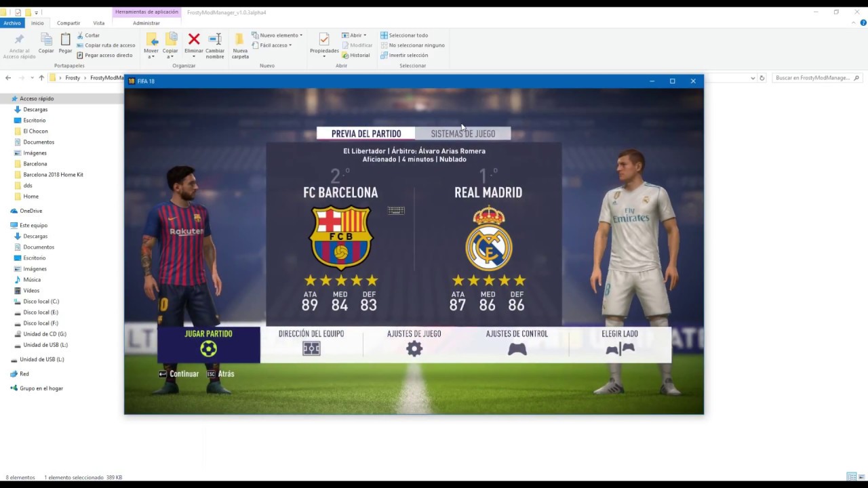
Task: Open Unidad de CD (G:)
Action: 45,333
